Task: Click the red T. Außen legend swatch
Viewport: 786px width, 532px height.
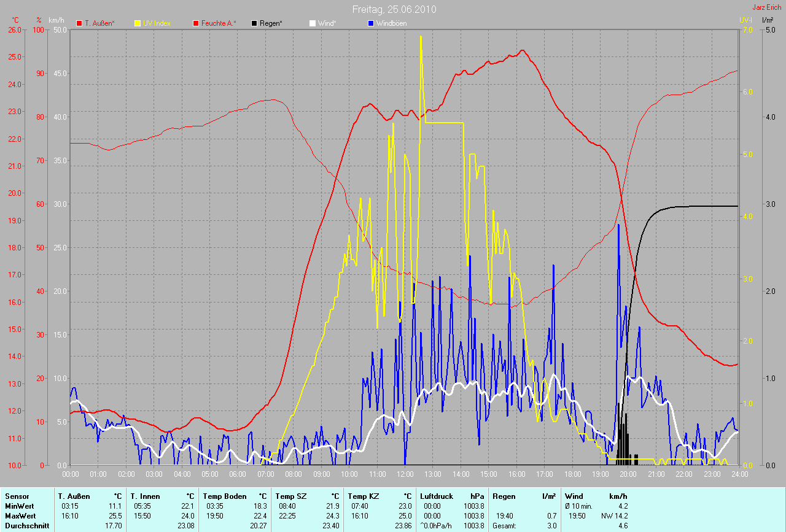Action: coord(79,23)
